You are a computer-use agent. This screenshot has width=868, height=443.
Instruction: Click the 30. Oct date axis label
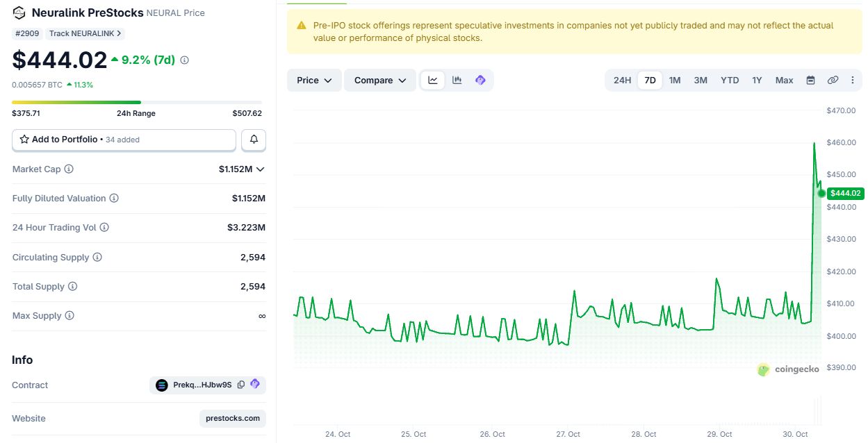tap(796, 435)
